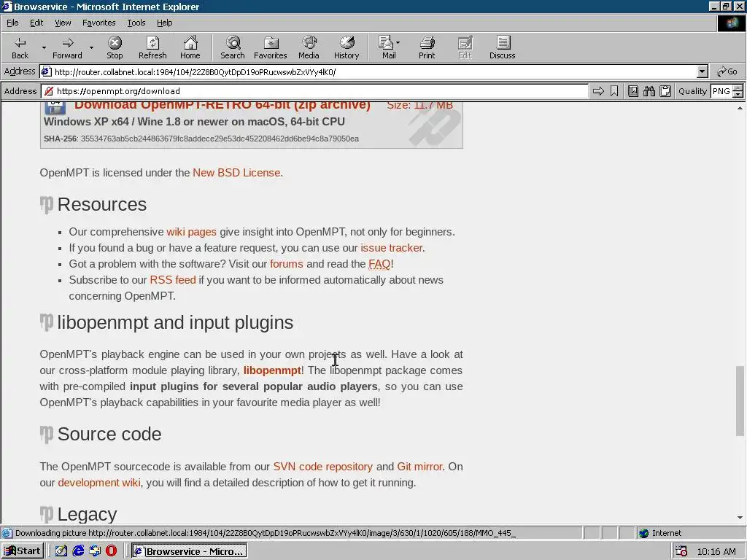This screenshot has height=560, width=747.
Task: Click the Go button beside address bar
Action: tap(727, 72)
